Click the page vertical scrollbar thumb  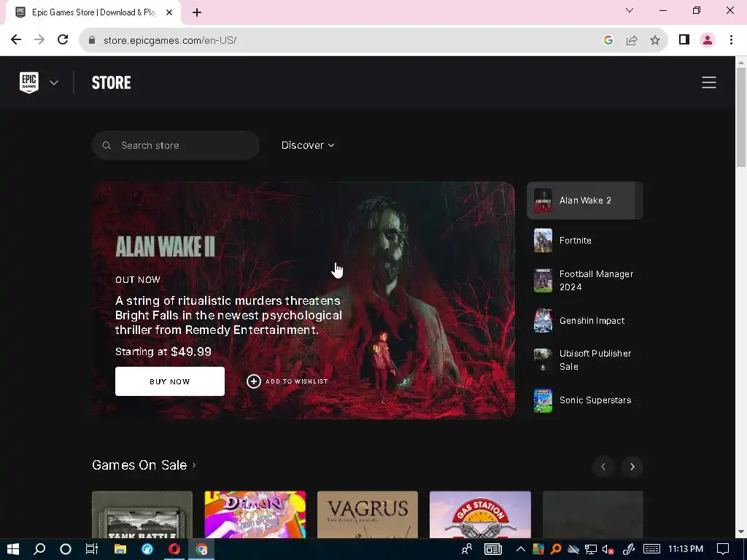click(741, 117)
